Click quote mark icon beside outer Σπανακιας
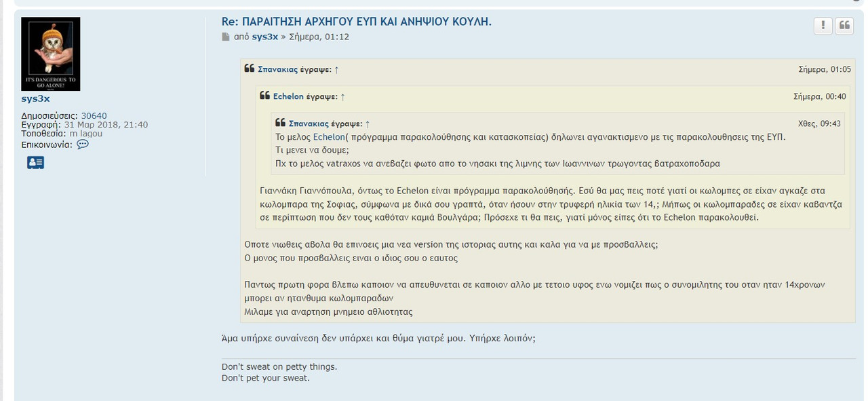This screenshot has height=401, width=868. click(x=250, y=69)
